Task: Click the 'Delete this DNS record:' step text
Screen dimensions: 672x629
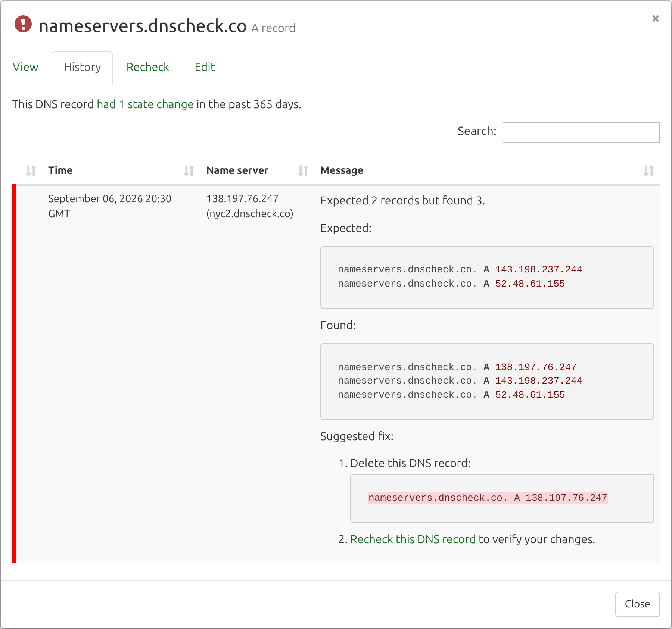Action: point(410,463)
